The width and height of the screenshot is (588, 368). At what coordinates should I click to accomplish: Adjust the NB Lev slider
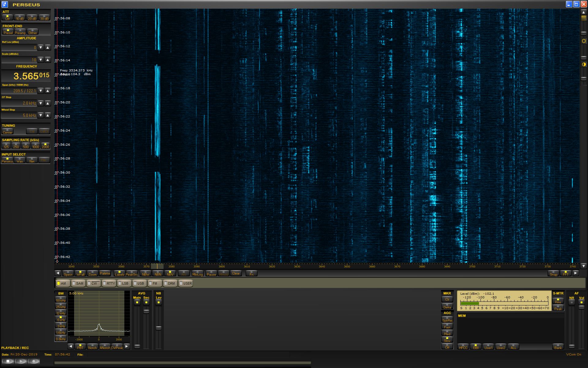click(x=158, y=328)
